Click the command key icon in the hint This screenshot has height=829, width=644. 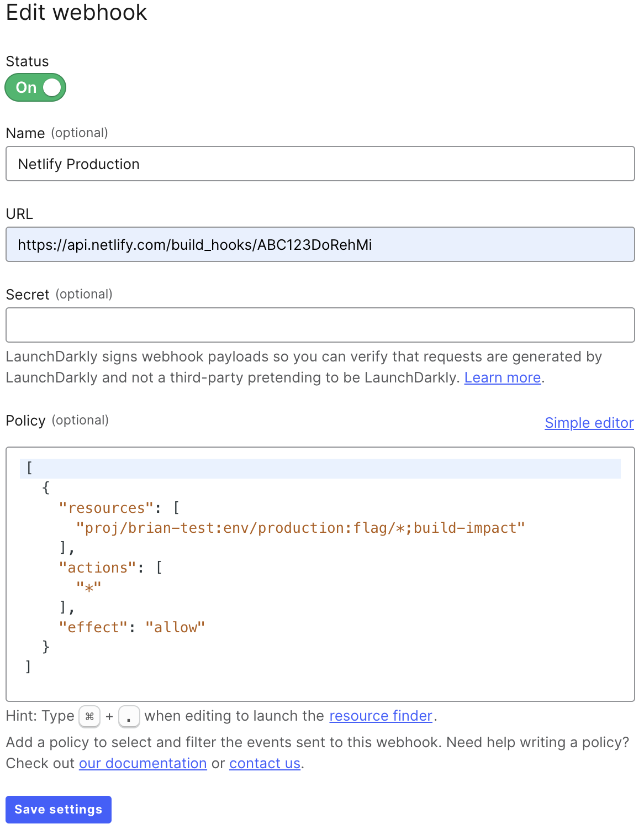click(89, 716)
